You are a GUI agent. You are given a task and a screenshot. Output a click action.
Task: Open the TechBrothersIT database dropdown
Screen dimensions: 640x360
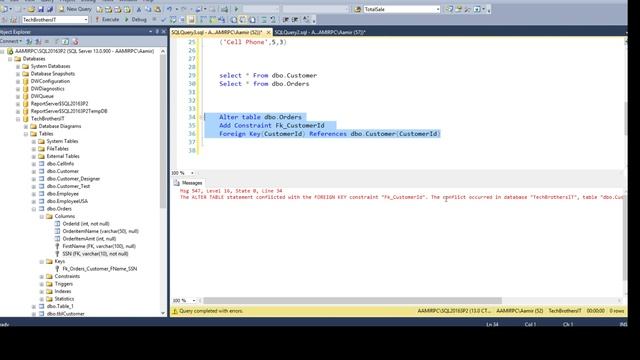pos(86,20)
